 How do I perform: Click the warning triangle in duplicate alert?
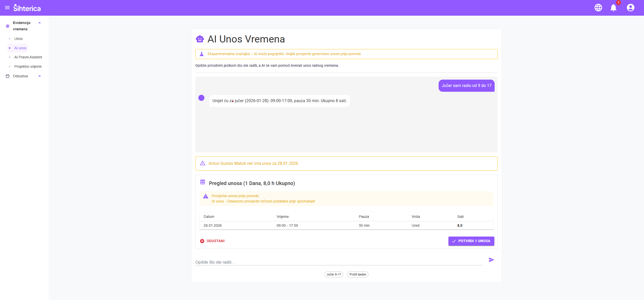[x=202, y=163]
